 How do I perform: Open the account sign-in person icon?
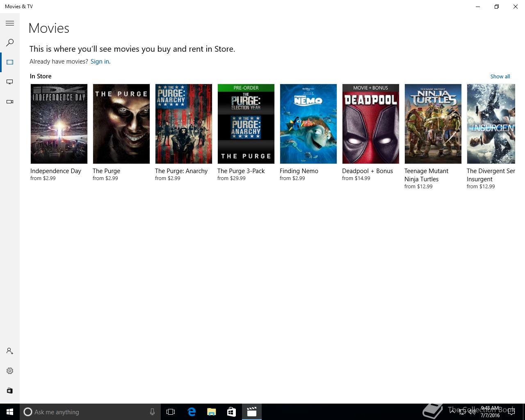(10, 351)
